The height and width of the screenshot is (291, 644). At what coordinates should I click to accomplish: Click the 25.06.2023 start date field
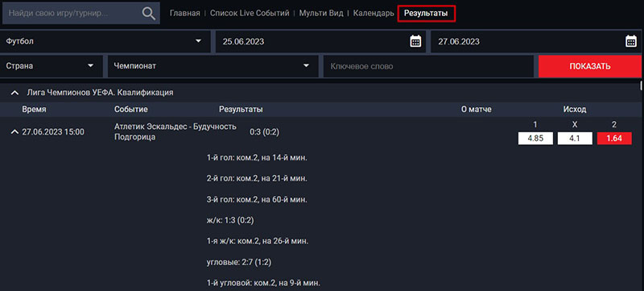(320, 41)
